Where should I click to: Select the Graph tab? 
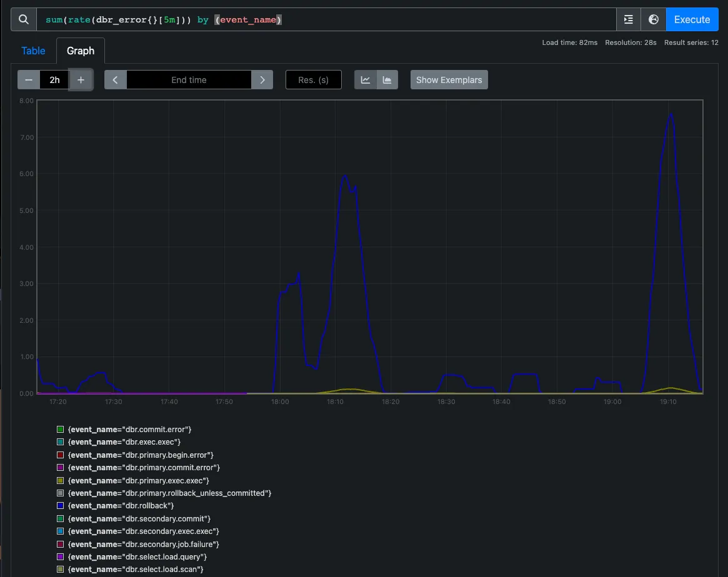click(x=81, y=51)
